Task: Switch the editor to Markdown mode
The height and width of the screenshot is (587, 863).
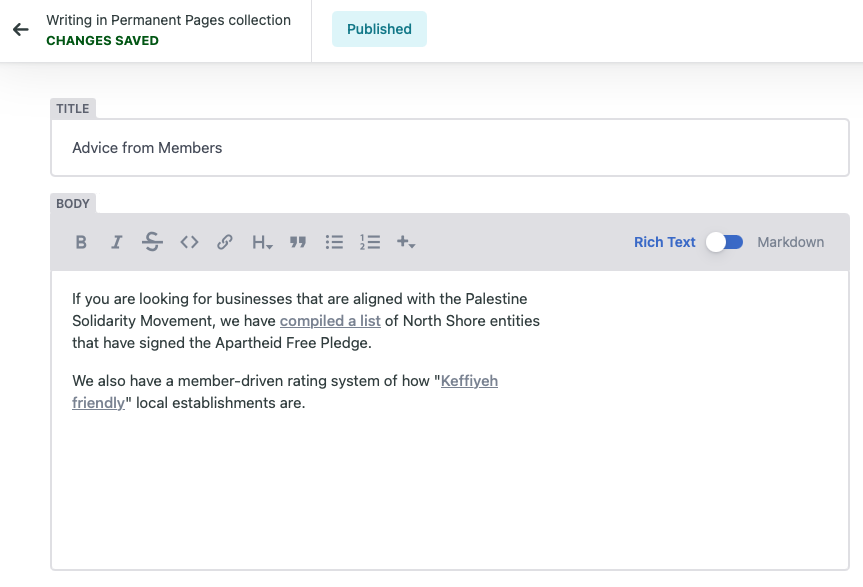Action: point(724,242)
